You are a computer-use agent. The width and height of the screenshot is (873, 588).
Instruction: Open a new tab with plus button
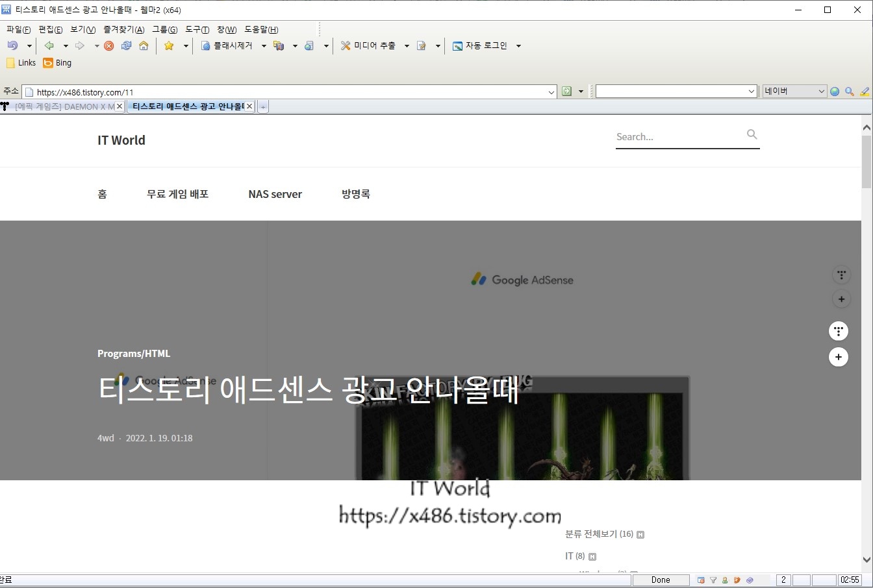263,106
